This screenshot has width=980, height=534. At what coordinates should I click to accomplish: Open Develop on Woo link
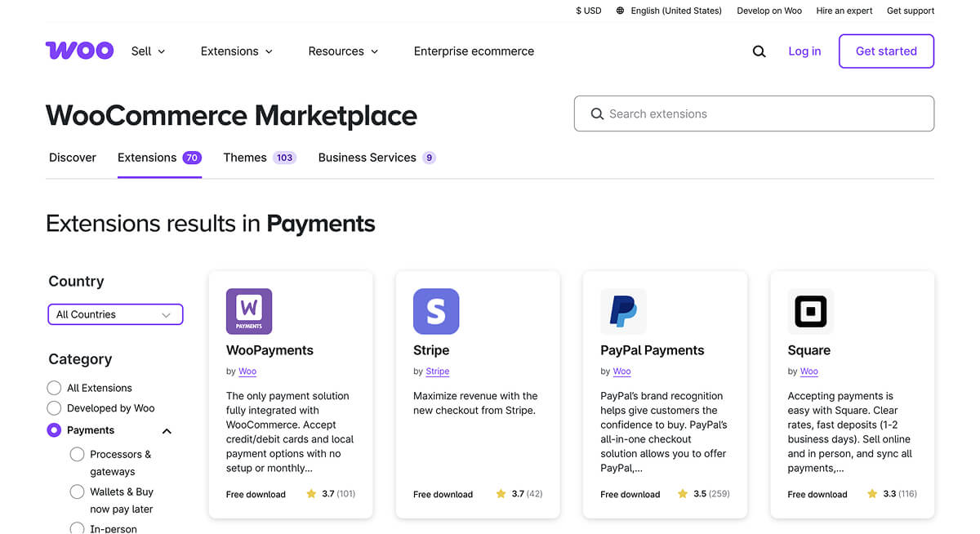click(x=769, y=11)
